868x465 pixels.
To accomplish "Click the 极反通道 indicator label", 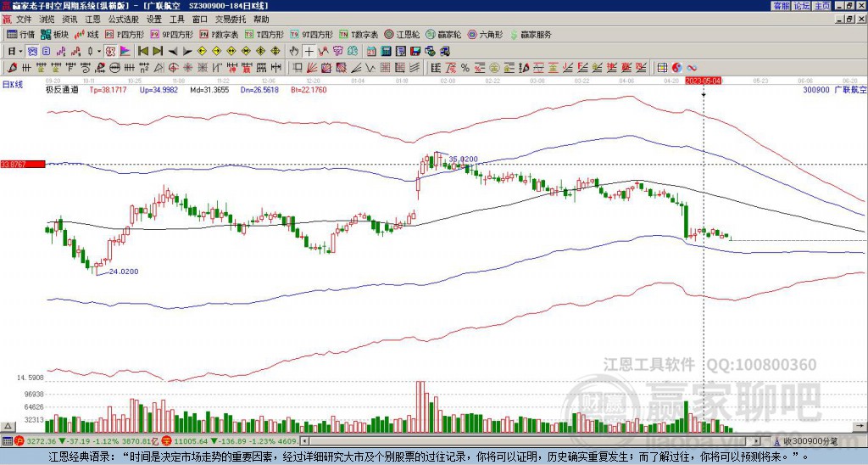I will (x=62, y=89).
